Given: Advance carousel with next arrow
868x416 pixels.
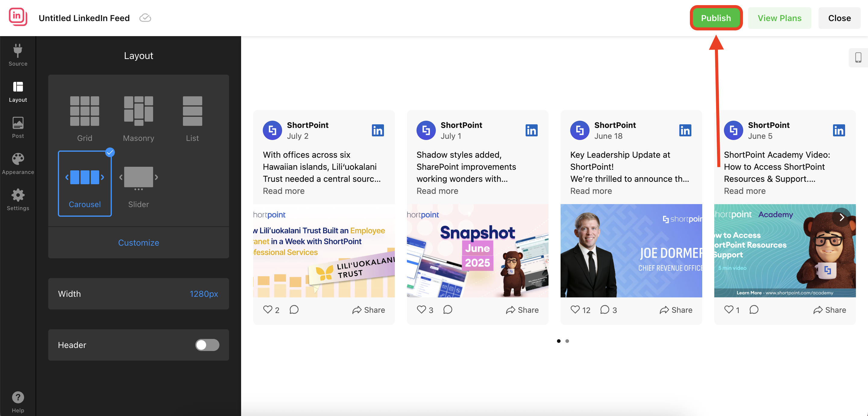Looking at the screenshot, I should 841,217.
